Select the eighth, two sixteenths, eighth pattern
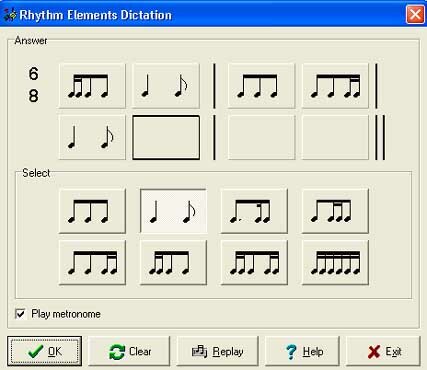Viewport: 427px width, 370px height. coord(335,211)
